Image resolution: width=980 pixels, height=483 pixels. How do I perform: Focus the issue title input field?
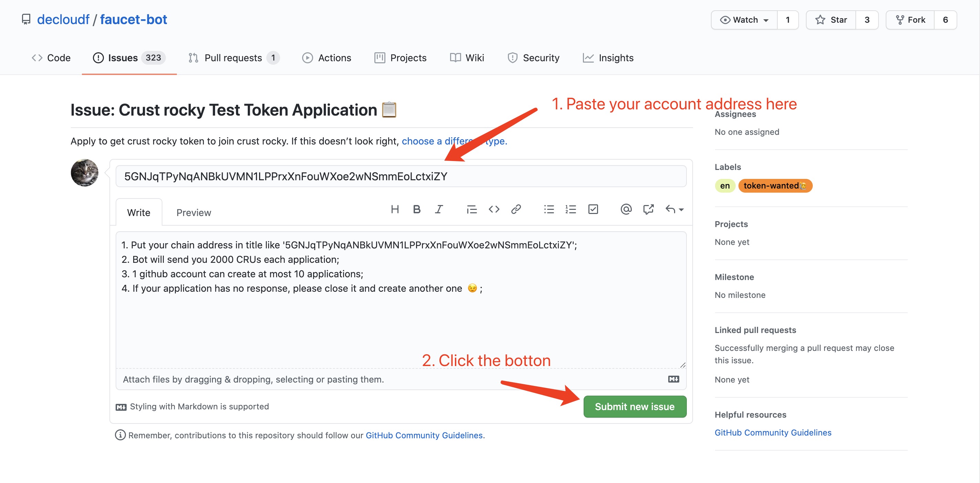401,176
